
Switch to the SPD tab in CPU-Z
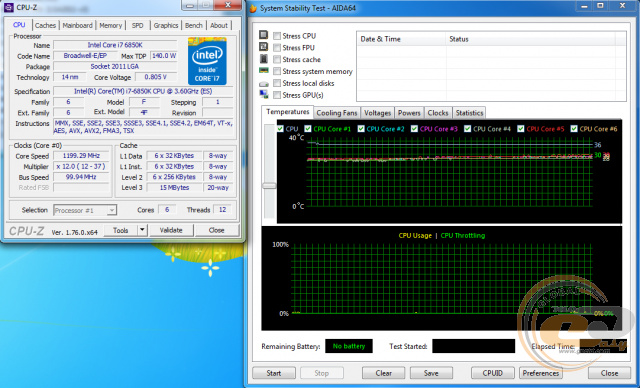138,25
